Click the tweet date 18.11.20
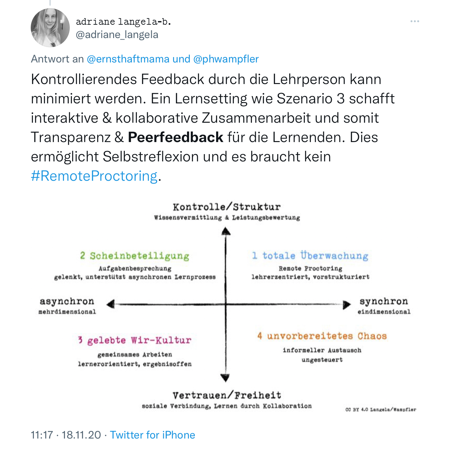The width and height of the screenshot is (476, 449). click(x=81, y=435)
